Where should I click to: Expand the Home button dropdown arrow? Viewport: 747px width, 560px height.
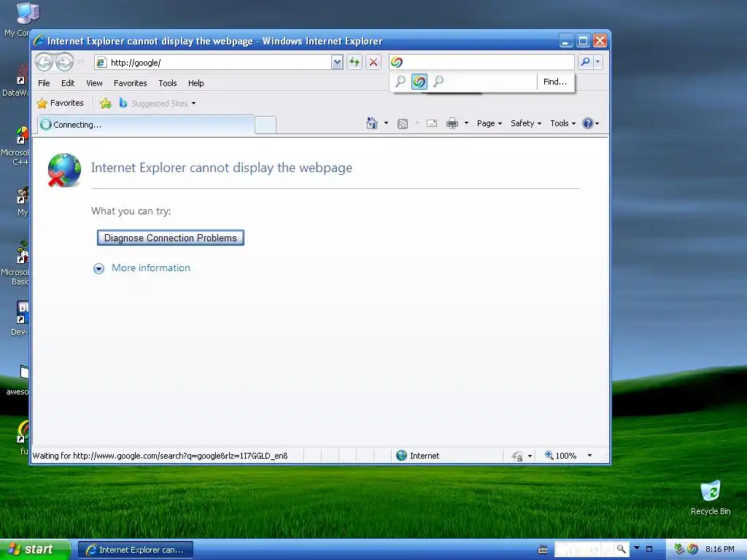coord(386,123)
